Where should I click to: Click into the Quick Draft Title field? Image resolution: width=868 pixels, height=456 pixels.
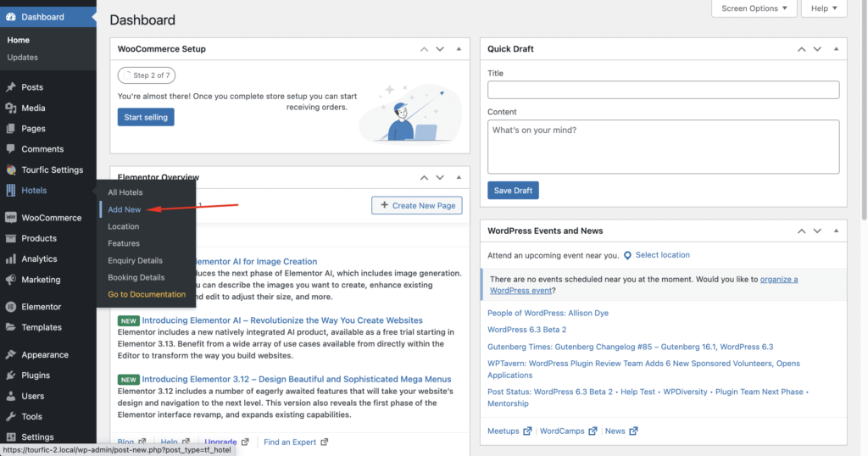(x=663, y=90)
